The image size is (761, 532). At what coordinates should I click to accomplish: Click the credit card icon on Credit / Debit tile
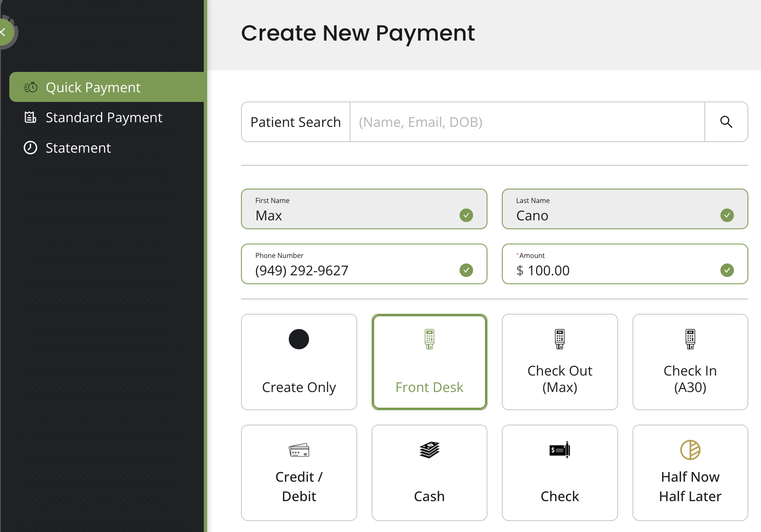pos(299,450)
